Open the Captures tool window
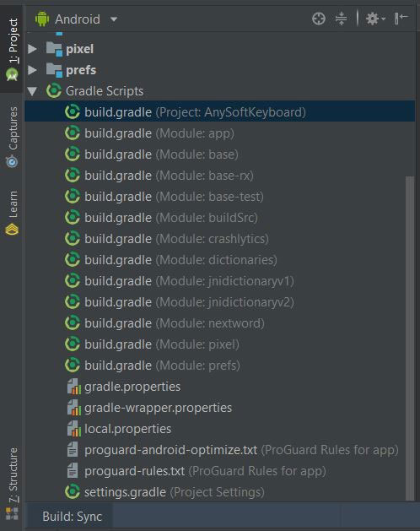 [13, 137]
